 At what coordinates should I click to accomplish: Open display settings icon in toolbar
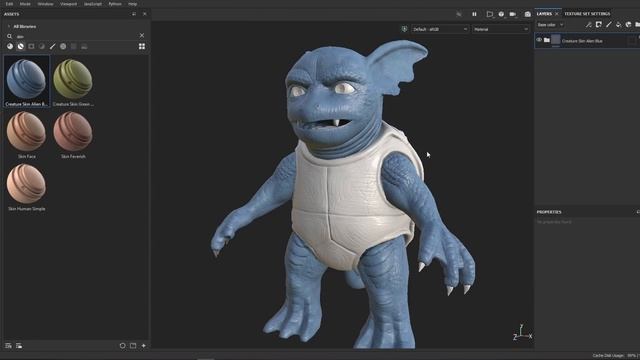click(501, 14)
